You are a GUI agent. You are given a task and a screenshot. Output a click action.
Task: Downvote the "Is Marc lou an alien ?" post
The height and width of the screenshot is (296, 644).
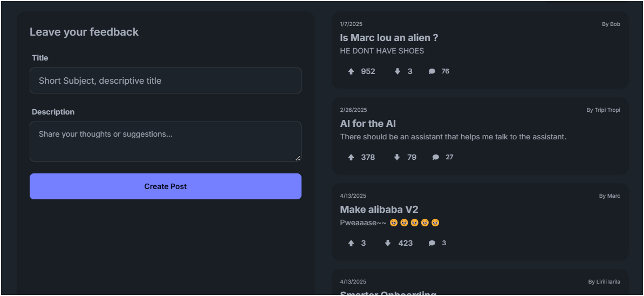pos(403,71)
